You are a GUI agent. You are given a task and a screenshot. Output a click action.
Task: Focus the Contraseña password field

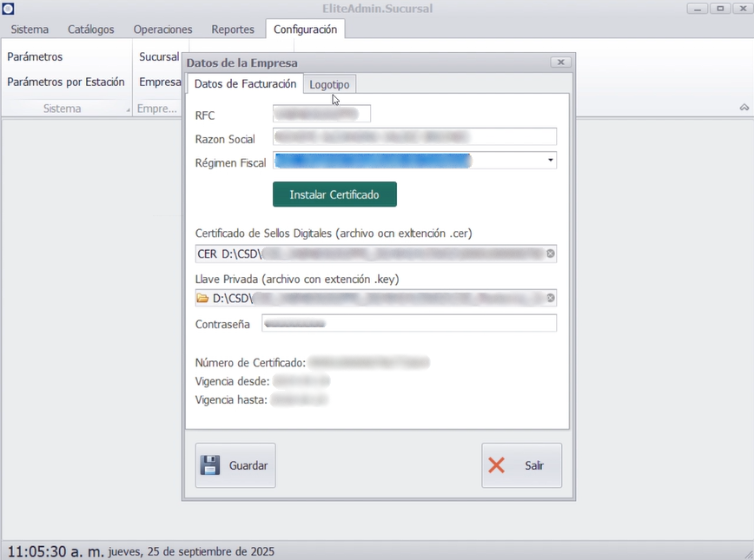[x=408, y=323]
